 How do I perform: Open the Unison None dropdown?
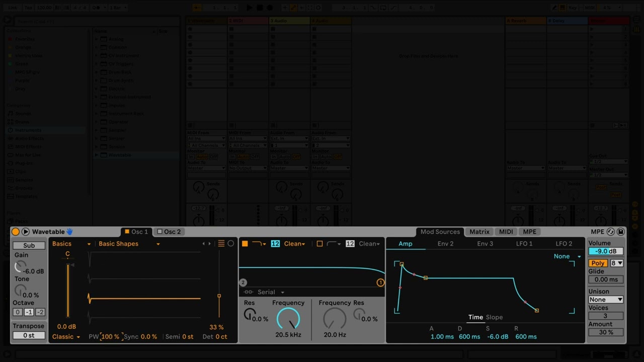[606, 300]
